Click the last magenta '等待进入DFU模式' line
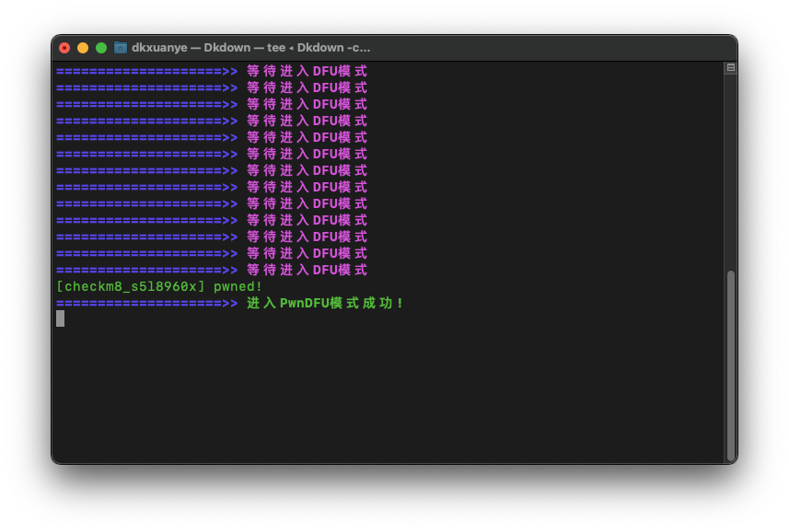Image resolution: width=789 pixels, height=532 pixels. pyautogui.click(x=307, y=270)
